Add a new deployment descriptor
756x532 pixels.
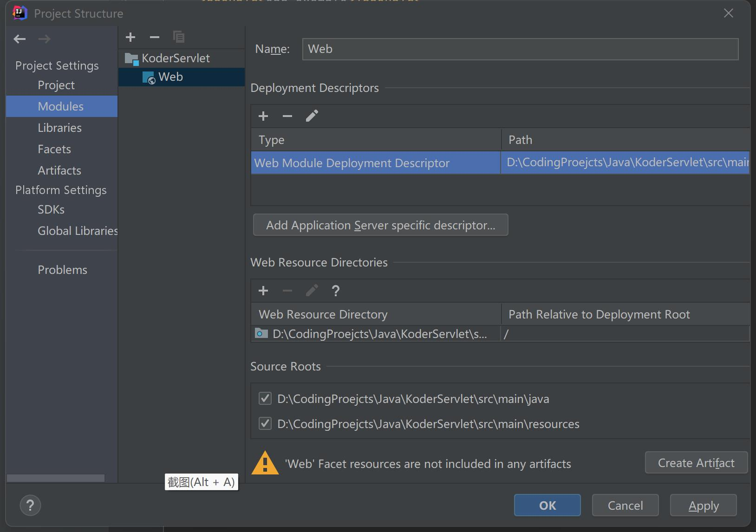pos(263,116)
